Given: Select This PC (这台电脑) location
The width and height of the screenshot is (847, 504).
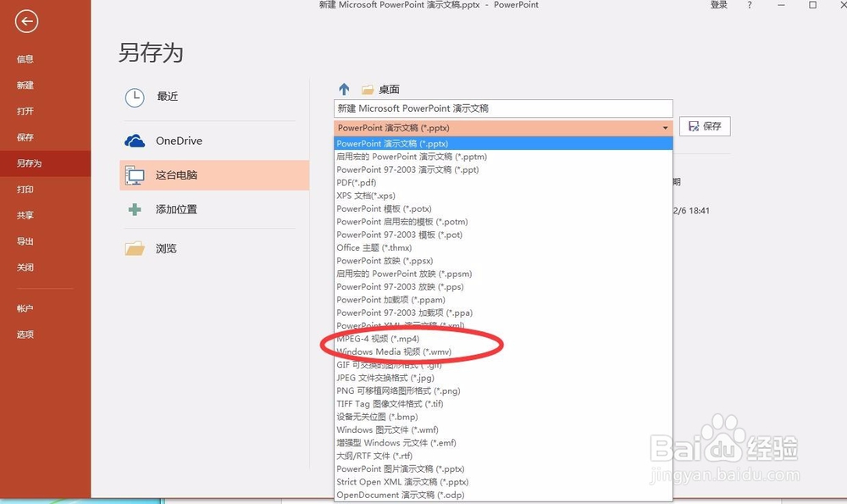Looking at the screenshot, I should [214, 175].
